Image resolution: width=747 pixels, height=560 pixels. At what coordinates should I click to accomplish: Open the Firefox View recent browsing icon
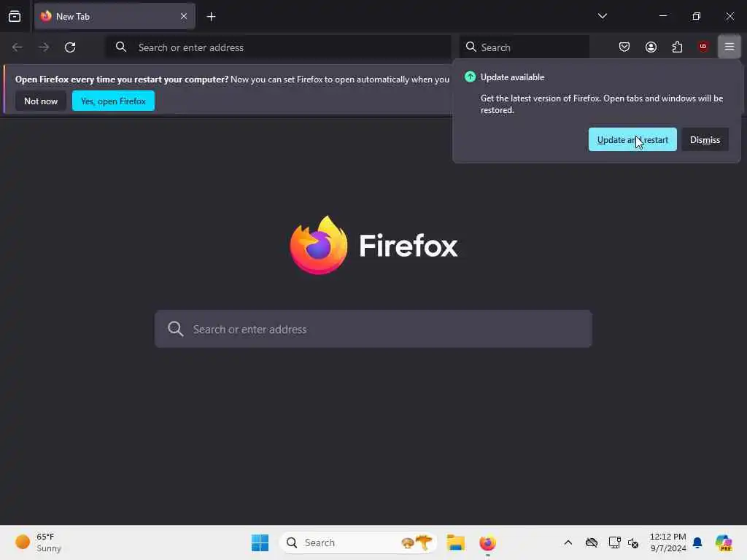tap(15, 16)
